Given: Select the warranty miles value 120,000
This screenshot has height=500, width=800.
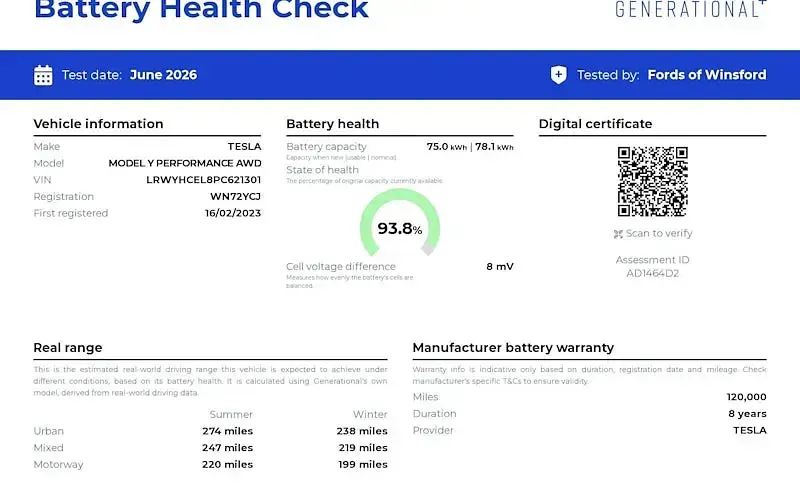Looking at the screenshot, I should click(746, 397).
